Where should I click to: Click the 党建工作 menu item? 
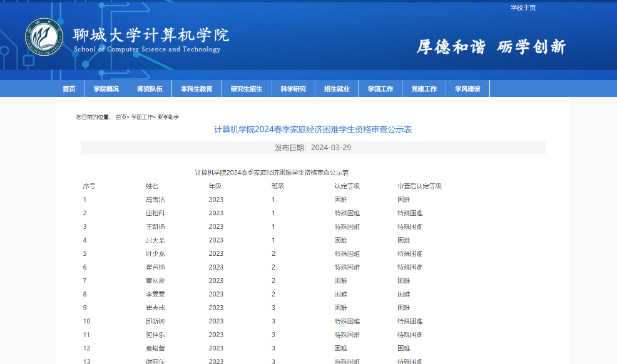(x=424, y=89)
